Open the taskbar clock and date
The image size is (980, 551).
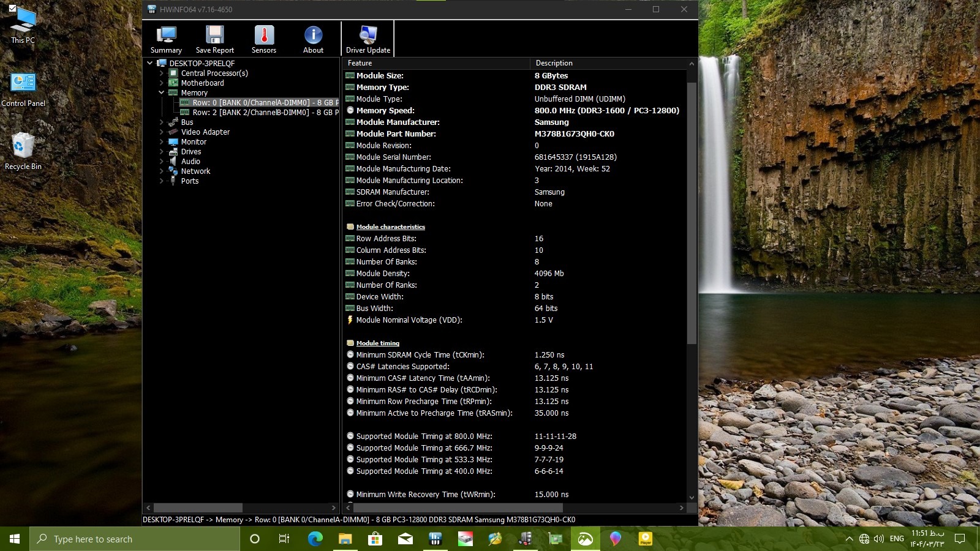pos(927,539)
